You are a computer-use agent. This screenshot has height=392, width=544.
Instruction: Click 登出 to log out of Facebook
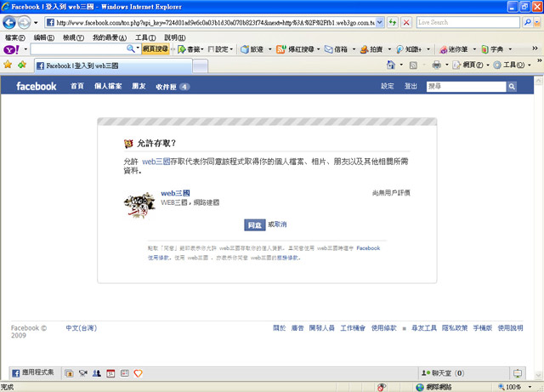[411, 86]
